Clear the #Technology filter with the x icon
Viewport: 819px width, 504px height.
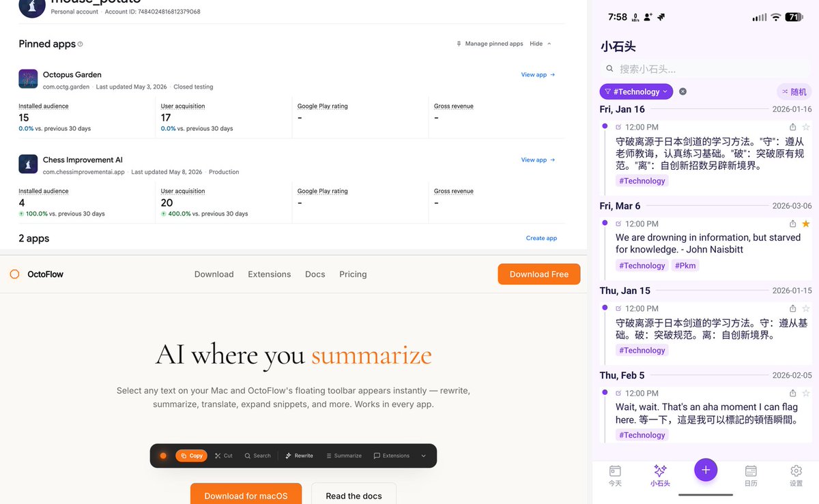point(682,91)
